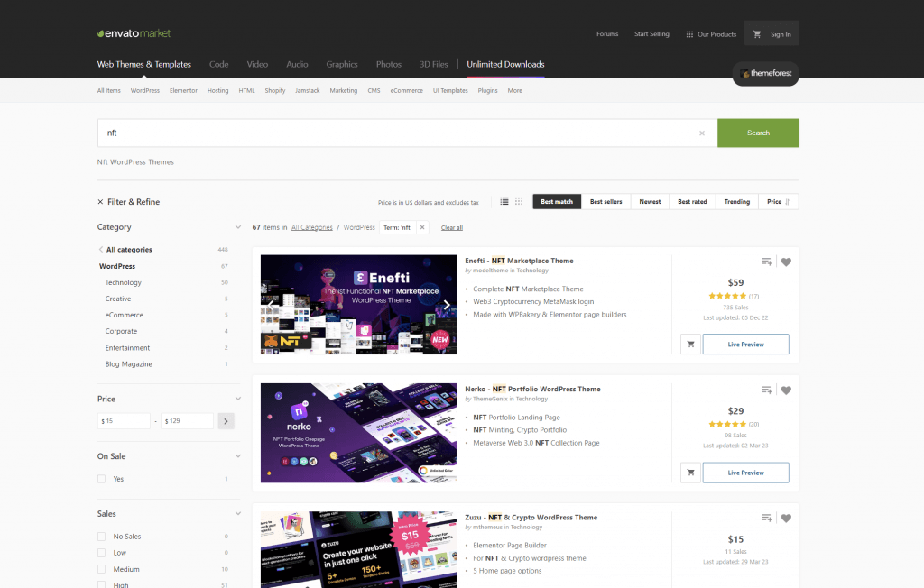Add Enefti theme to cart
This screenshot has height=588, width=924.
(690, 345)
